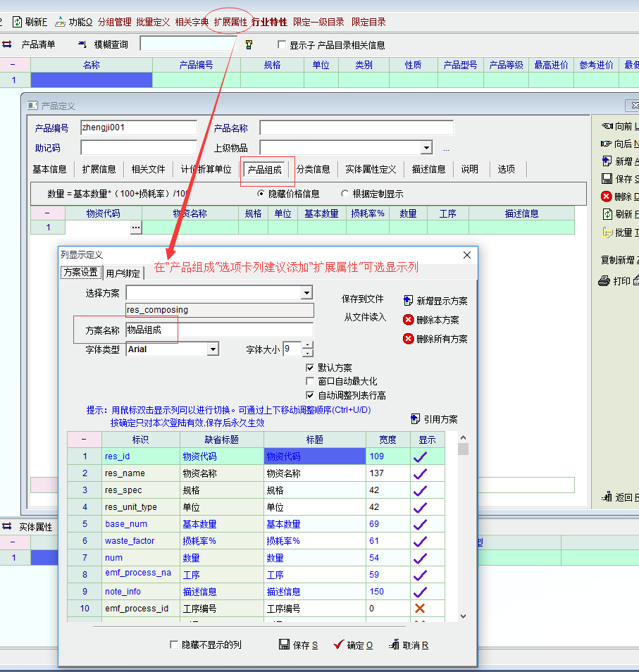Click the add new display scheme icon (新增显示方案)
Screen dimensions: 639x672
tap(409, 301)
